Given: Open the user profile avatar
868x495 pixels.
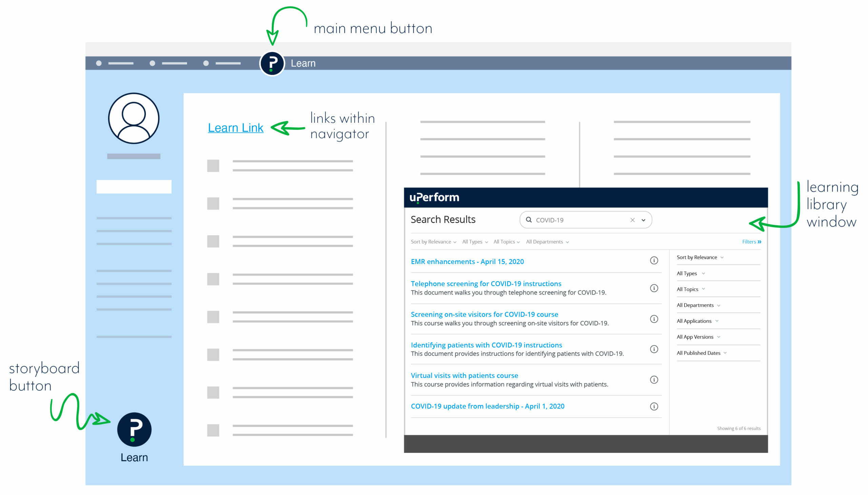Looking at the screenshot, I should [134, 118].
